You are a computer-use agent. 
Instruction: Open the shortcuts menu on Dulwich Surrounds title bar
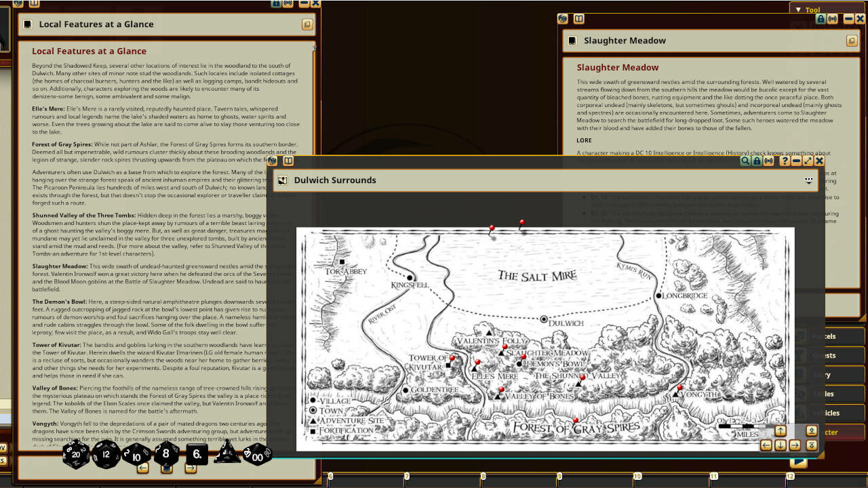pos(810,180)
